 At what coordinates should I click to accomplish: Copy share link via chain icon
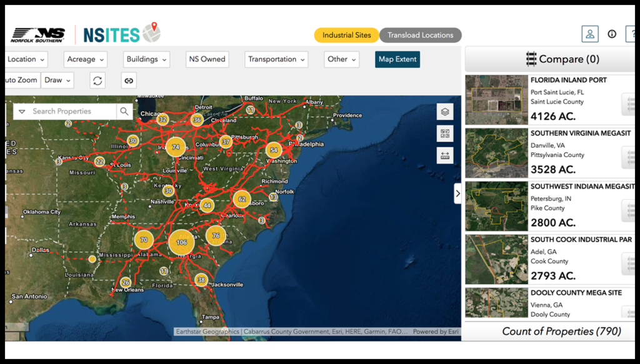pos(129,80)
